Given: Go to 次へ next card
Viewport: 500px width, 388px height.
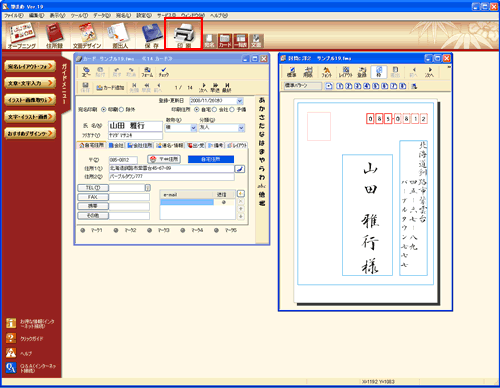Looking at the screenshot, I should [203, 88].
